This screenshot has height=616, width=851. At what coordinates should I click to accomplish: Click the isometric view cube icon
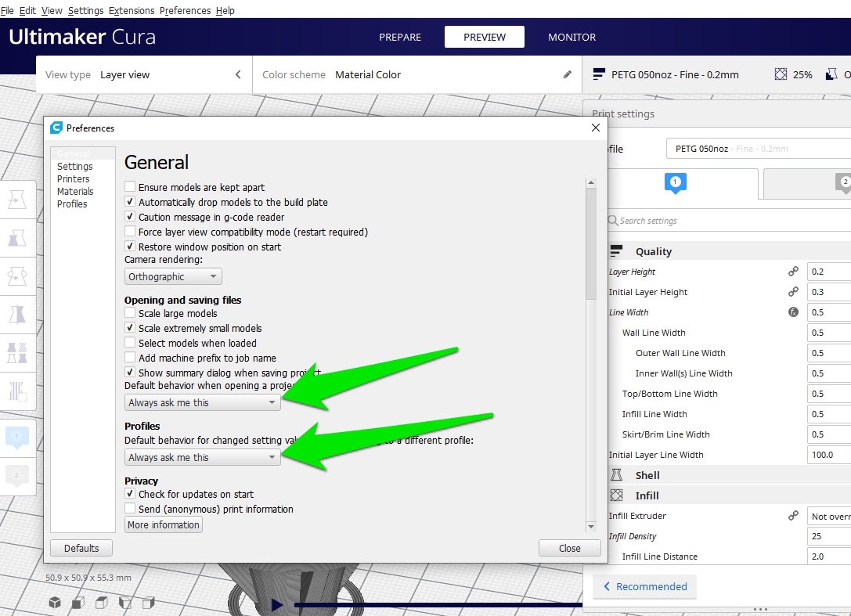[x=54, y=603]
